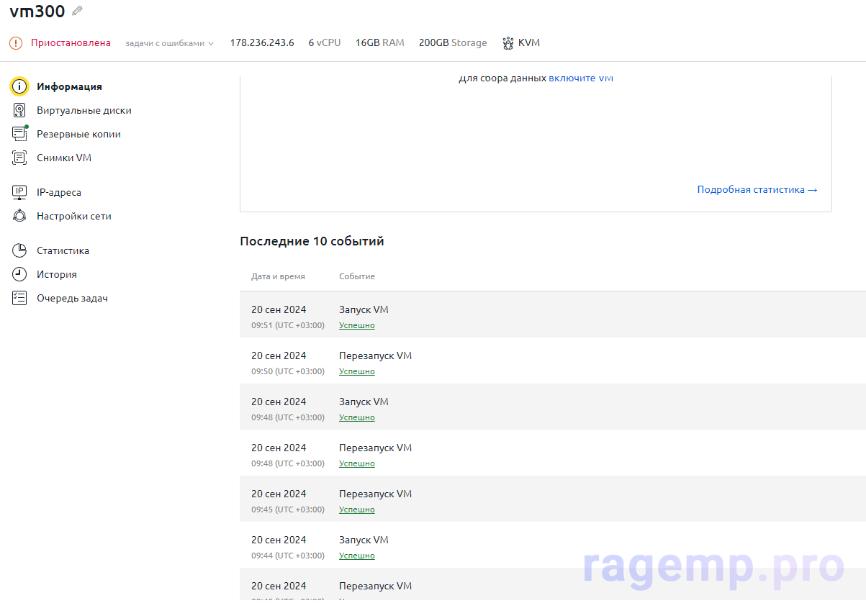Click the Информация info icon in sidebar

click(x=19, y=86)
